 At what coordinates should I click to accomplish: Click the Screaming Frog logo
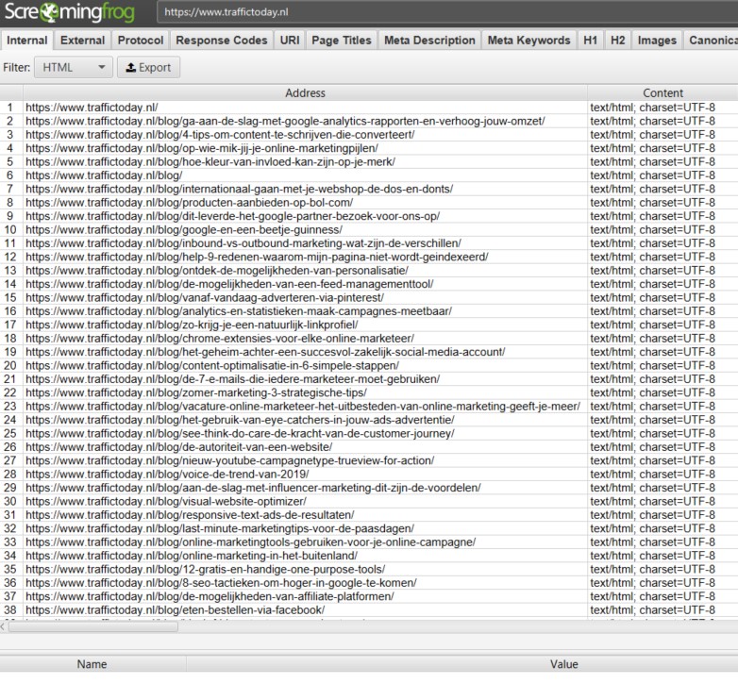point(68,13)
